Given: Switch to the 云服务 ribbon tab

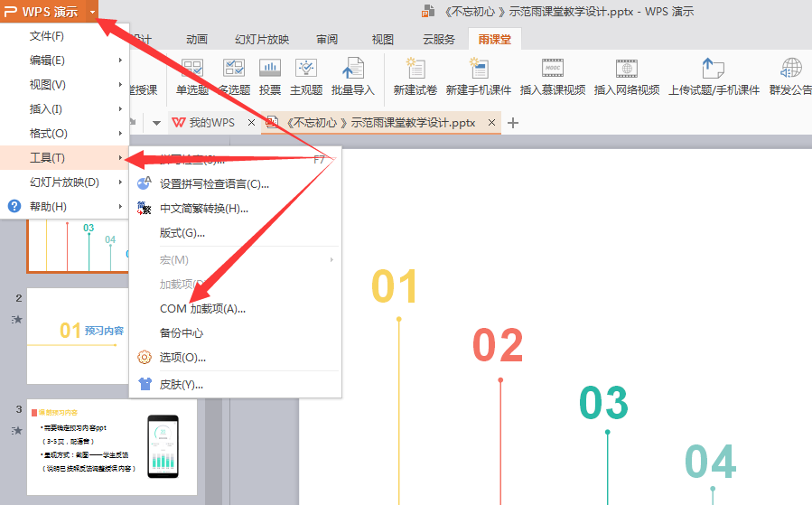Looking at the screenshot, I should click(x=439, y=40).
